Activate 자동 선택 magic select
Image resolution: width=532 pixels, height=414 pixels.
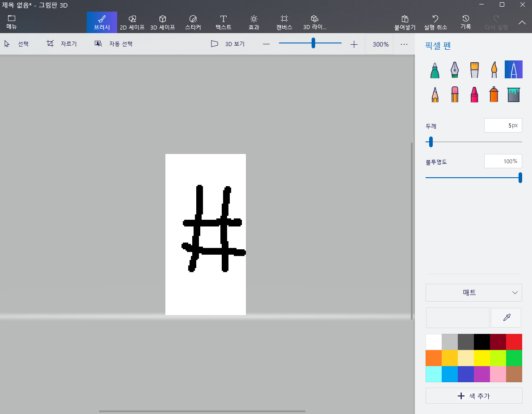coord(113,44)
